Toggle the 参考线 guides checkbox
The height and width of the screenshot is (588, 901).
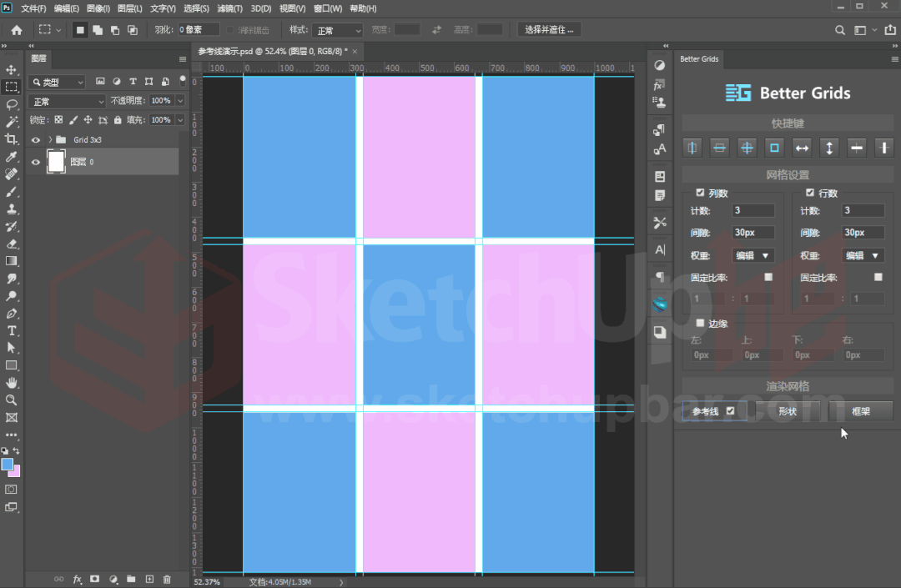coord(730,411)
